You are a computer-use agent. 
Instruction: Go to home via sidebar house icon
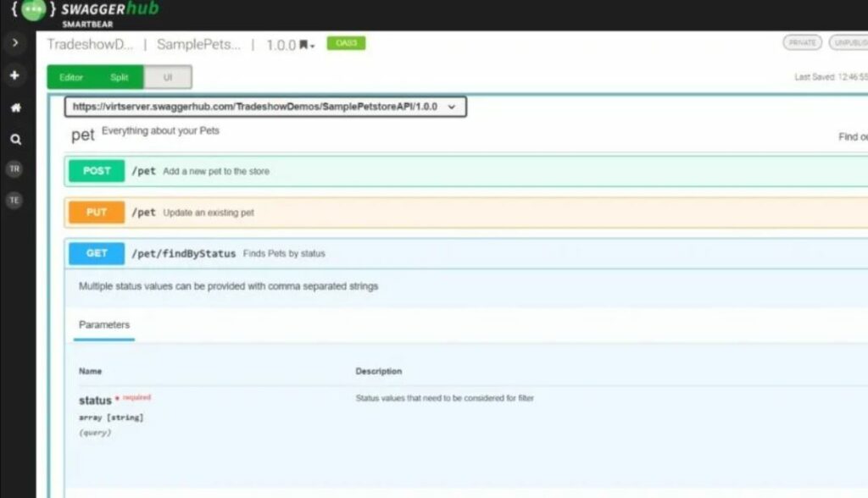pos(15,108)
